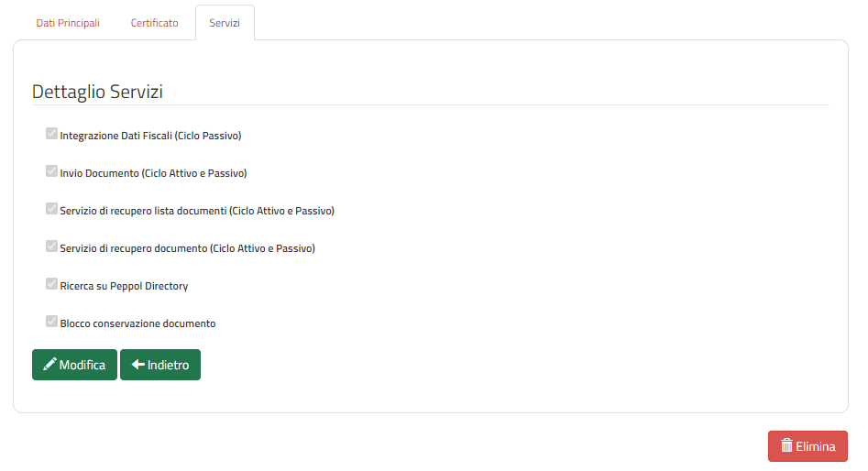Click the left arrow icon on Indietro
Viewport: 868px width, 471px height.
(x=137, y=364)
